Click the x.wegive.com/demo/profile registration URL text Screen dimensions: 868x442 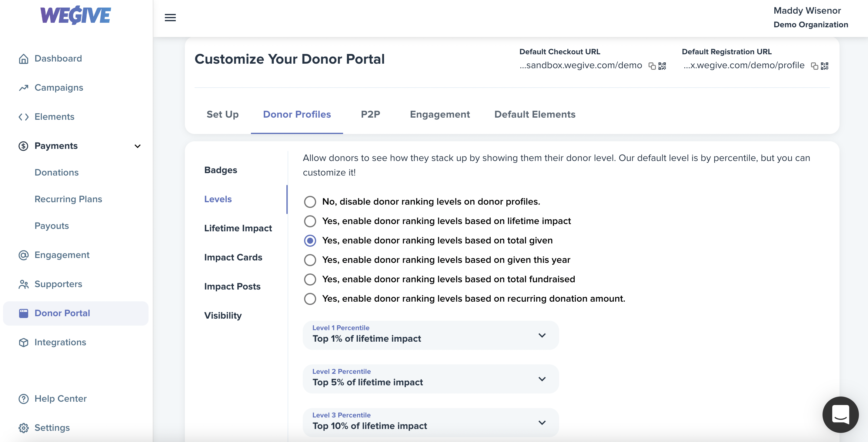744,65
